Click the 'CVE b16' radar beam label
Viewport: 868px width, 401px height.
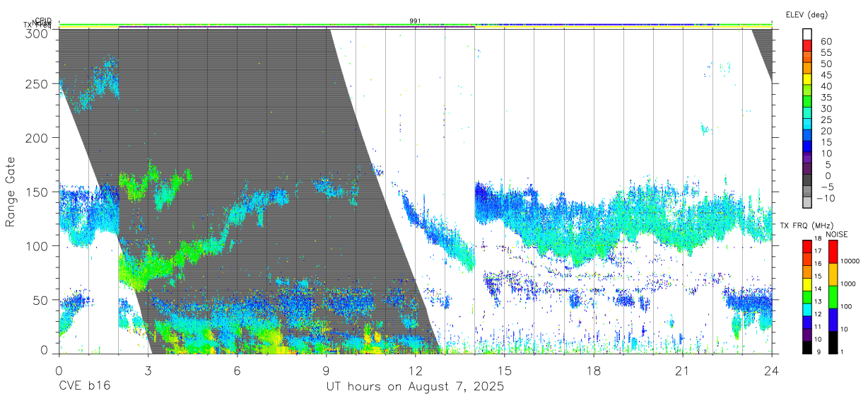(x=84, y=387)
